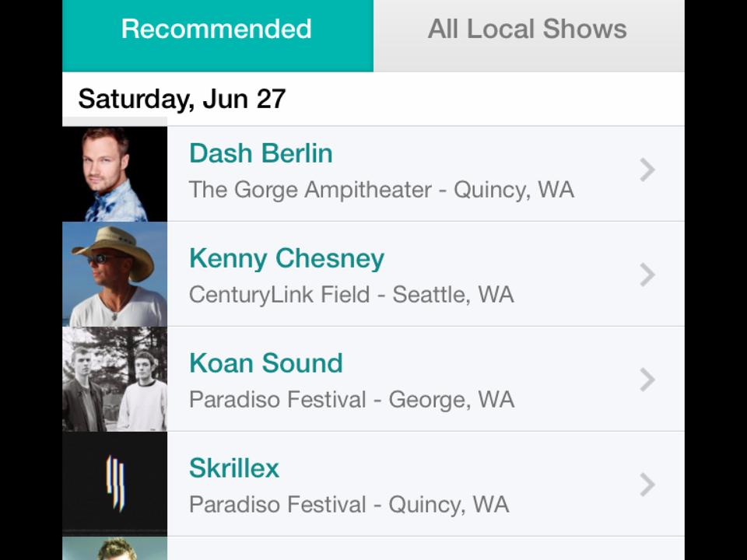Expand the Koan Sound show chevron
This screenshot has width=747, height=560.
(647, 380)
